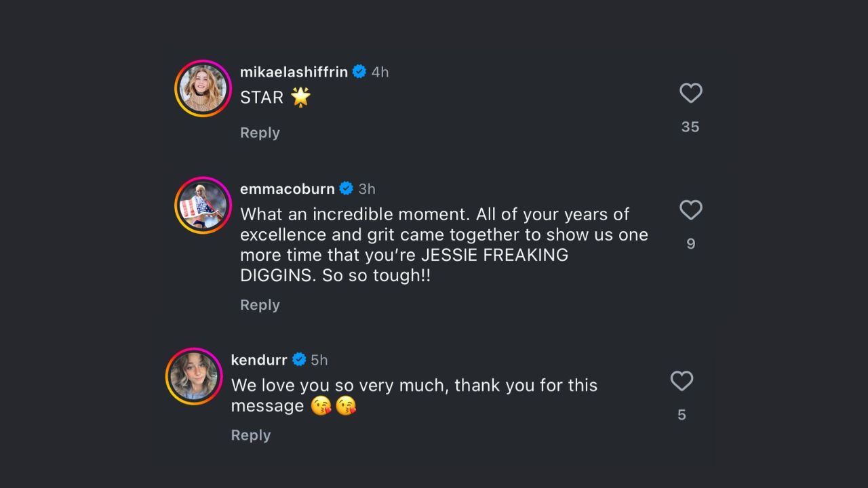View the 35 likes count
This screenshot has width=868, height=488.
[x=690, y=127]
